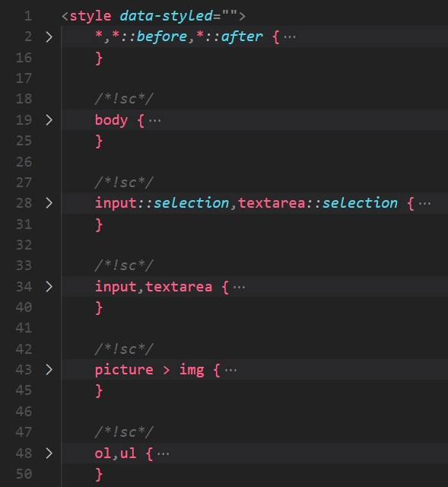Image resolution: width=448 pixels, height=487 pixels.
Task: Click the closing brace on line 40
Action: [99, 307]
